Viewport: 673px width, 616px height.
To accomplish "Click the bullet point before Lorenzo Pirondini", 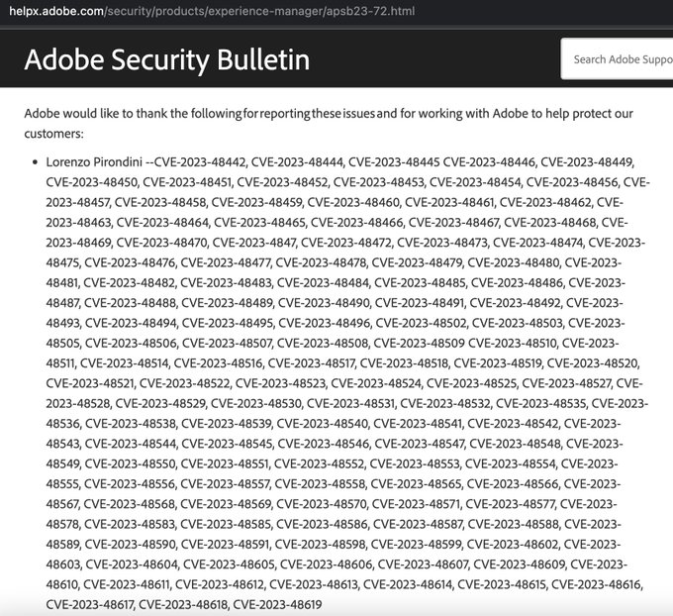I will click(x=36, y=162).
